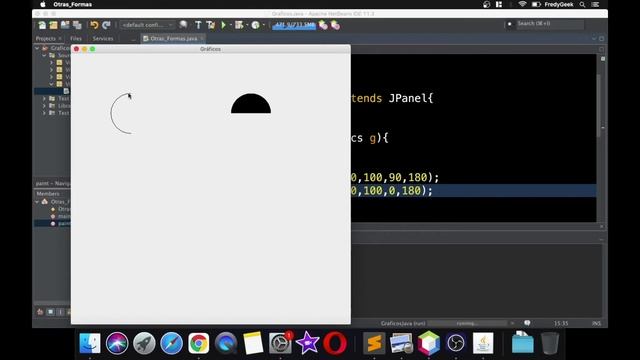
Task: Select the main method in Navigator
Action: tap(61, 216)
